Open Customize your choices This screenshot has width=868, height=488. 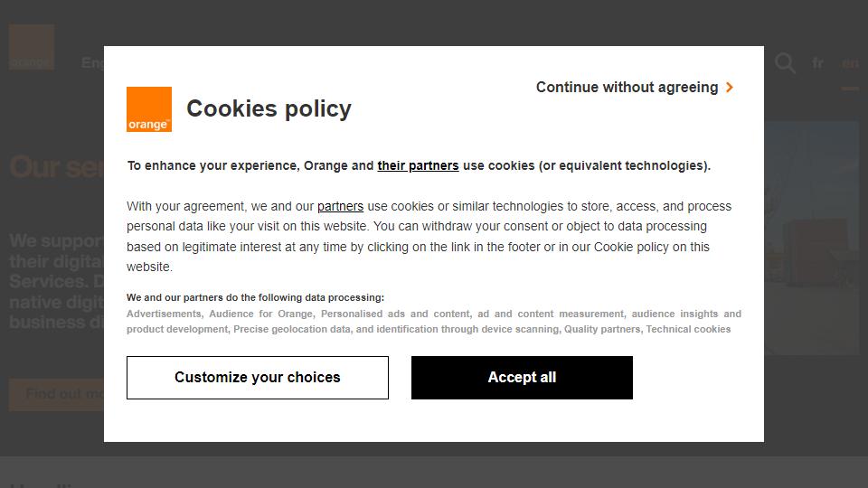coord(258,378)
